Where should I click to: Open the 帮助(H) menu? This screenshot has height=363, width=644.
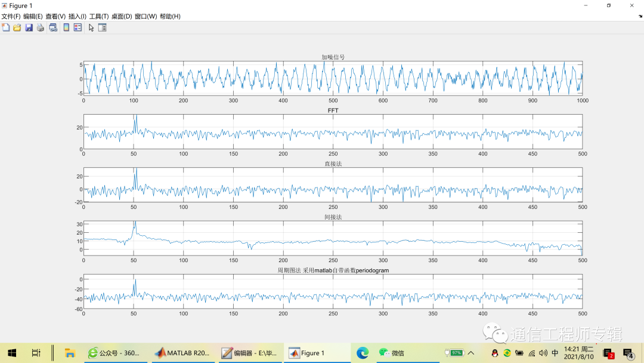click(x=170, y=17)
